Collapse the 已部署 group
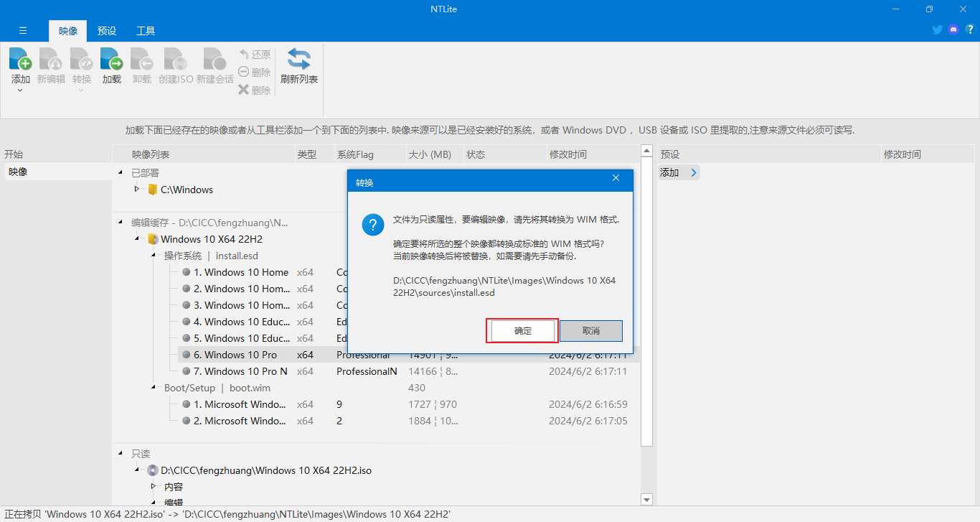The height and width of the screenshot is (522, 980). coord(121,173)
